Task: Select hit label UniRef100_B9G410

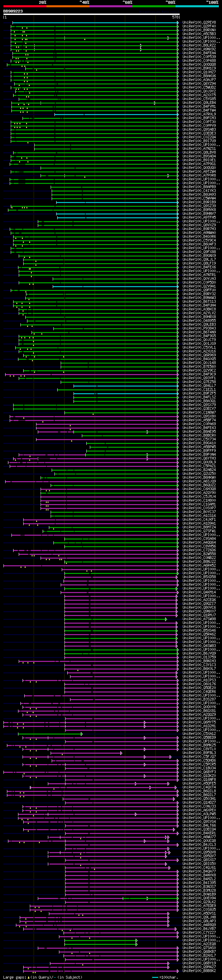Action: [199, 443]
